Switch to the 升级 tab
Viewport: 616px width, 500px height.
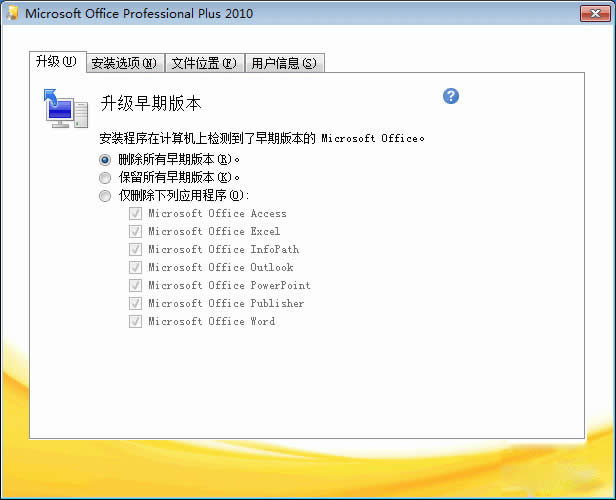[57, 62]
